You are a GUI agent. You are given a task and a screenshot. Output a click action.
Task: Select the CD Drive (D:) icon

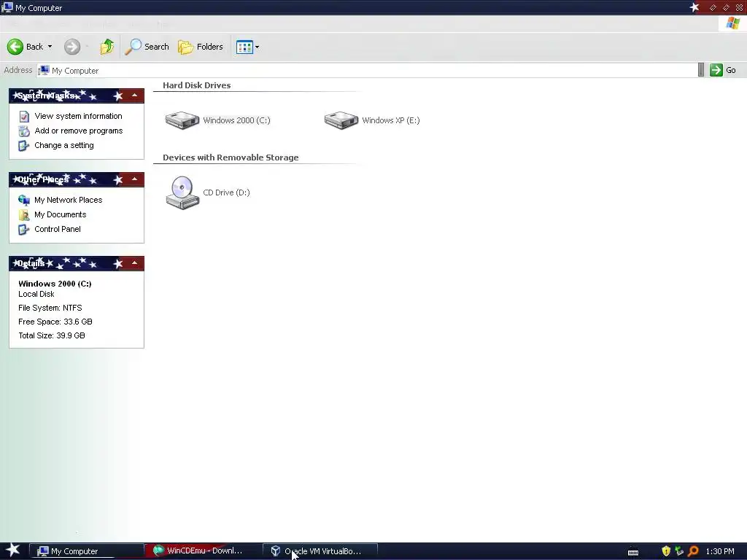pyautogui.click(x=182, y=192)
